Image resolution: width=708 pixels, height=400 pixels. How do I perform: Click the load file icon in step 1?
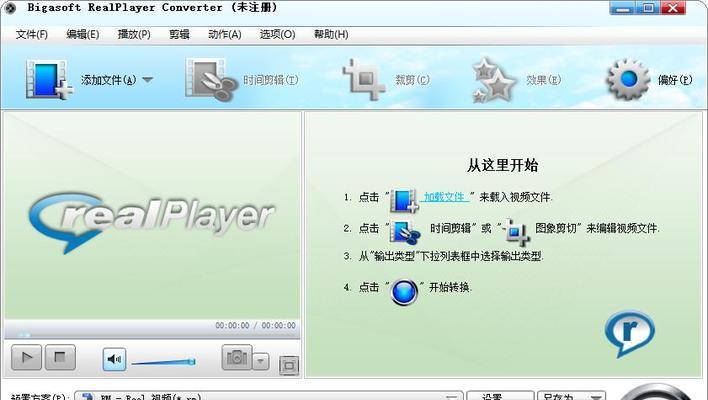[404, 200]
